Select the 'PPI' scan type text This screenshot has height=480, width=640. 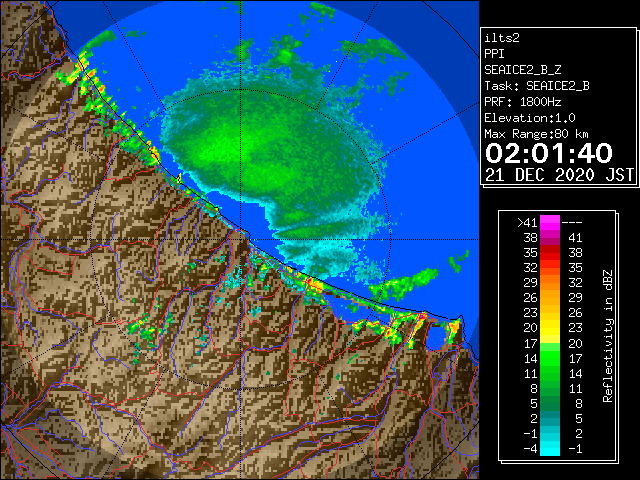(x=494, y=54)
